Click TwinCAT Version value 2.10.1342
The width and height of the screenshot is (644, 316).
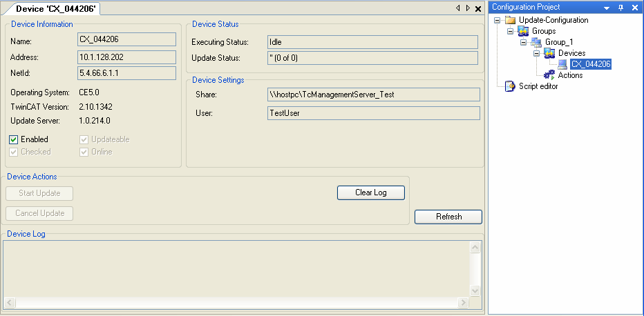[95, 107]
